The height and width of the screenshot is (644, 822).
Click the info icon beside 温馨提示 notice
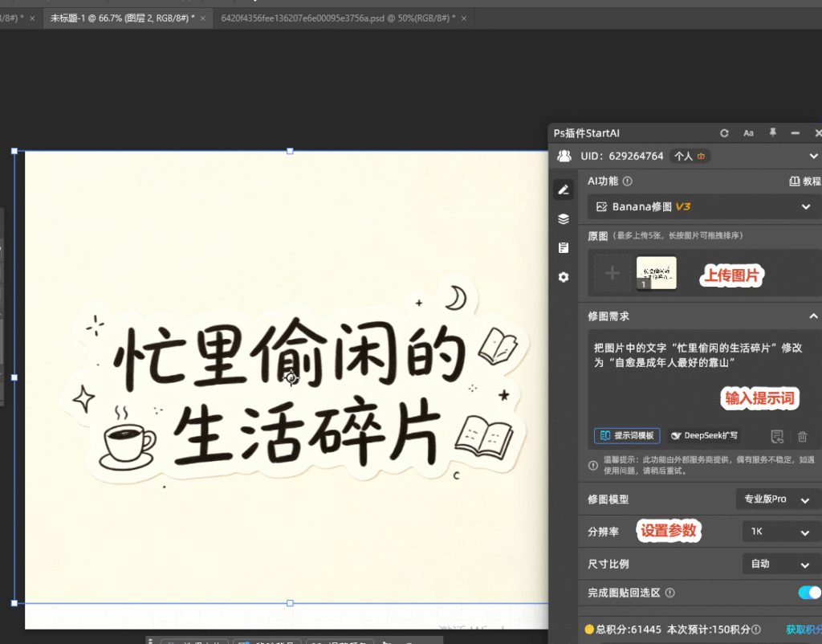[x=593, y=465]
